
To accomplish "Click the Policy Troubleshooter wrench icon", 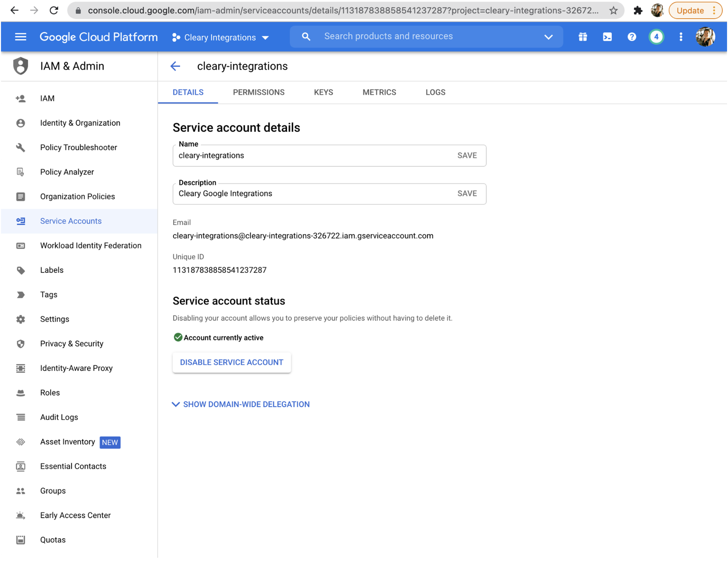I will 21,147.
